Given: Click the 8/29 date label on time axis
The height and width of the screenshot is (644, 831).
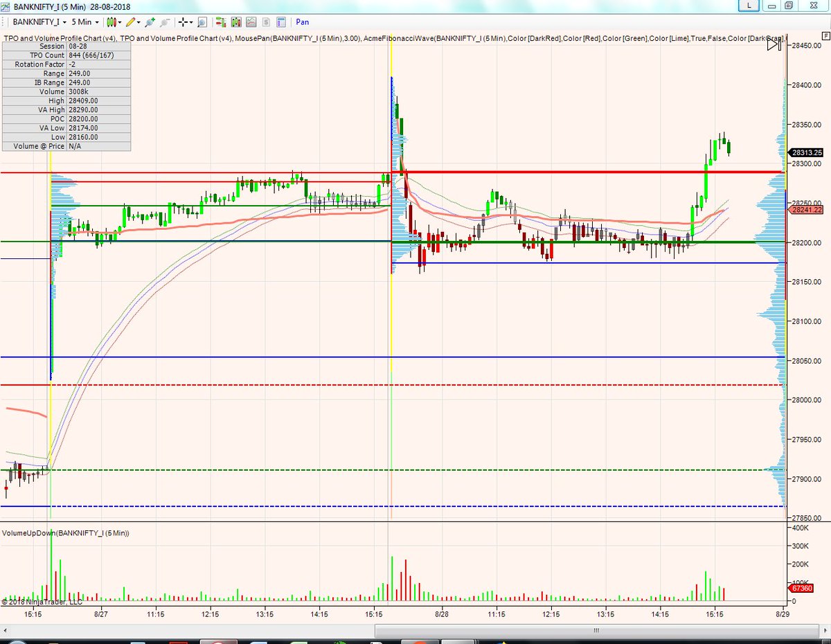Looking at the screenshot, I should [x=783, y=614].
